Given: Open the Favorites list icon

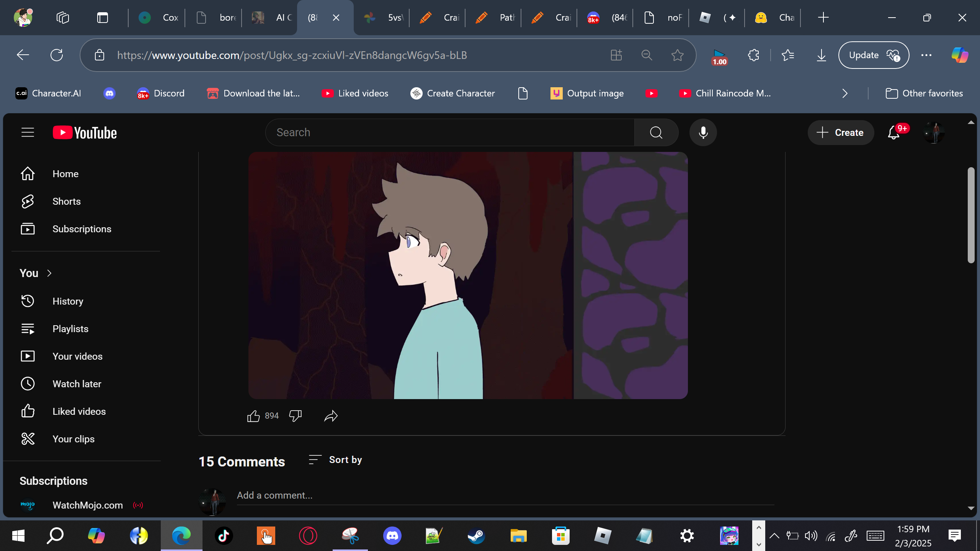Looking at the screenshot, I should (x=788, y=55).
